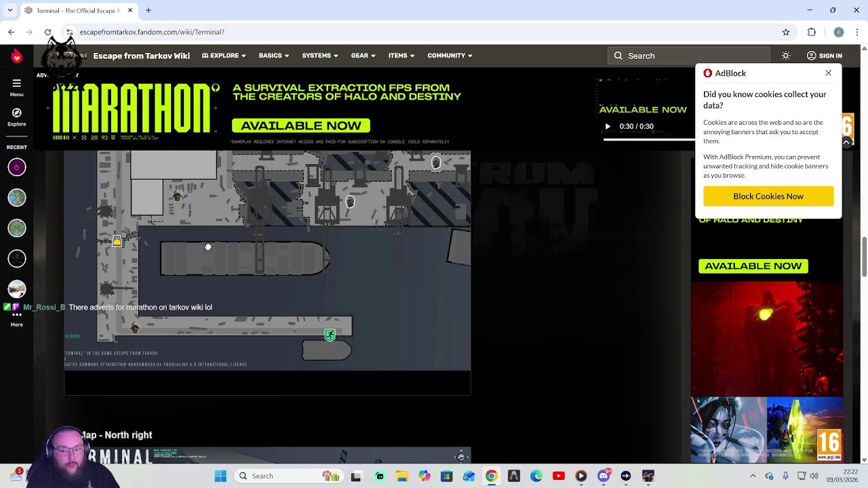This screenshot has height=488, width=868.
Task: Open the purple flame recent wiki icon
Action: [x=17, y=167]
